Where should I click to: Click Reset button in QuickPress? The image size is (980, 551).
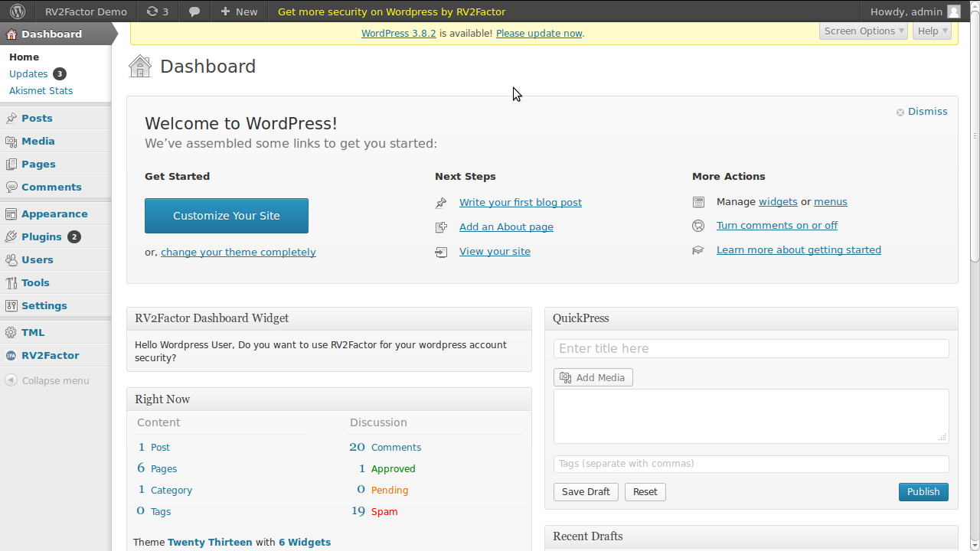(645, 492)
